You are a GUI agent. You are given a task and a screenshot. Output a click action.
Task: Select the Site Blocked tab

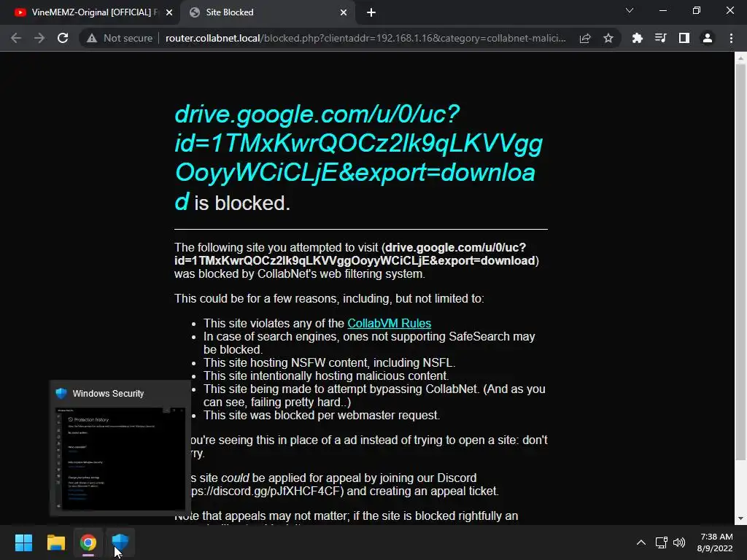(267, 12)
